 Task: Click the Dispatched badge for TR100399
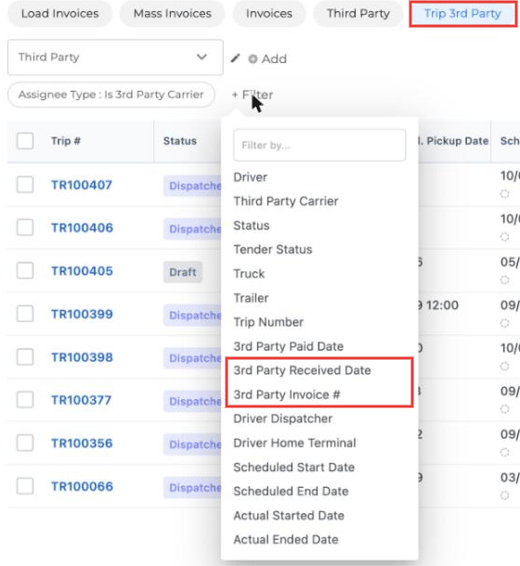(193, 315)
